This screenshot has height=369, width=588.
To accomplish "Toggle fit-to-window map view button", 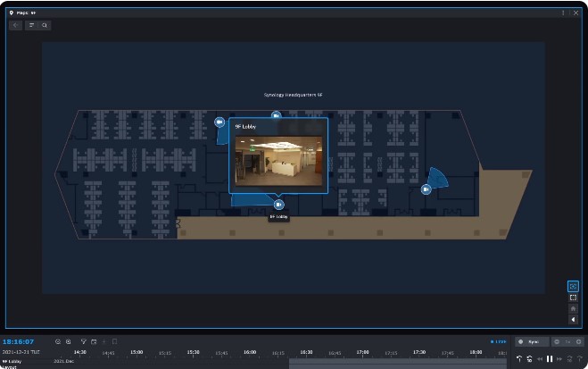I will click(x=573, y=298).
